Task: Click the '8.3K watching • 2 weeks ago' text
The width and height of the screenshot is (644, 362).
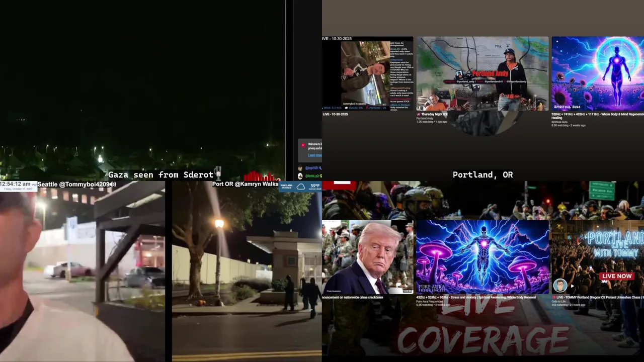Action: click(569, 125)
